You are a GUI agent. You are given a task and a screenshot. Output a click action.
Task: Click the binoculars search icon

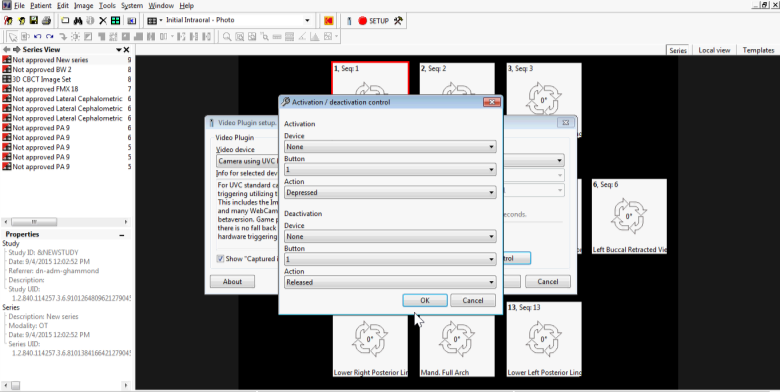78,20
